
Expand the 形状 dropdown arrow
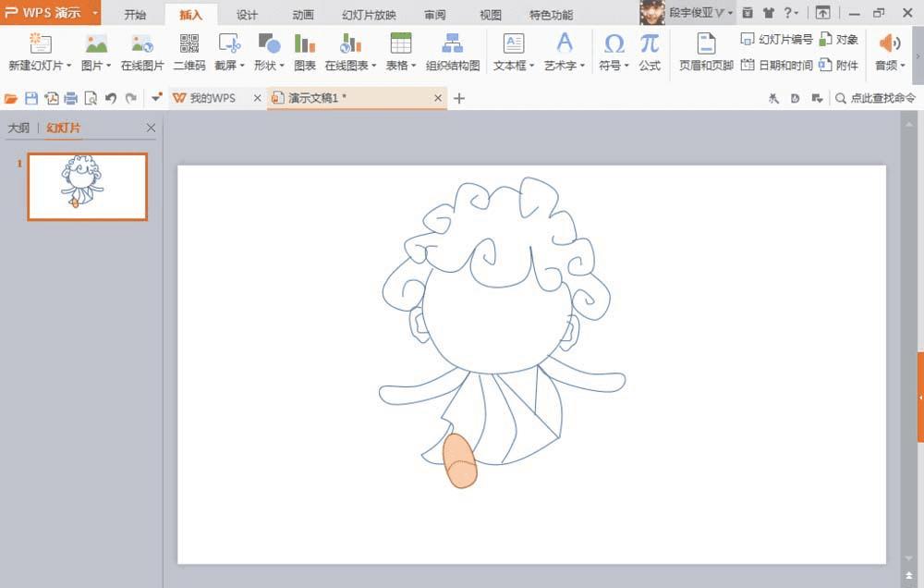tap(282, 66)
